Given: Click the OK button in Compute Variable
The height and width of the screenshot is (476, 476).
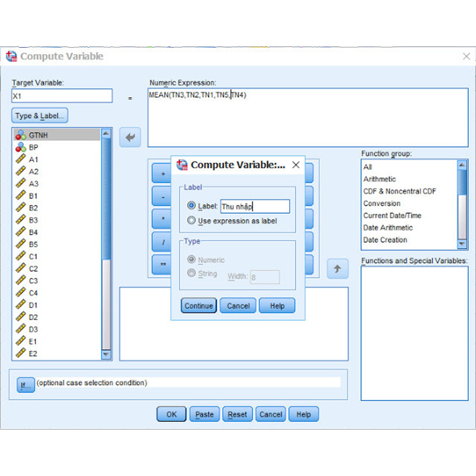Looking at the screenshot, I should coord(171,414).
